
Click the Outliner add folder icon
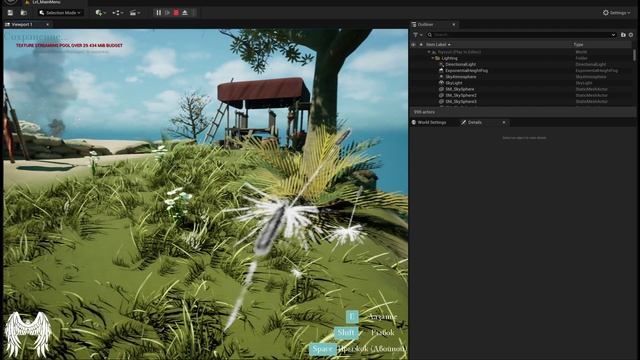pos(623,35)
